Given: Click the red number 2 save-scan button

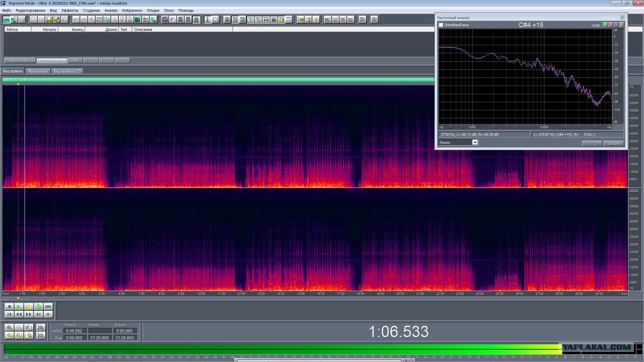Looking at the screenshot, I should coord(611,25).
